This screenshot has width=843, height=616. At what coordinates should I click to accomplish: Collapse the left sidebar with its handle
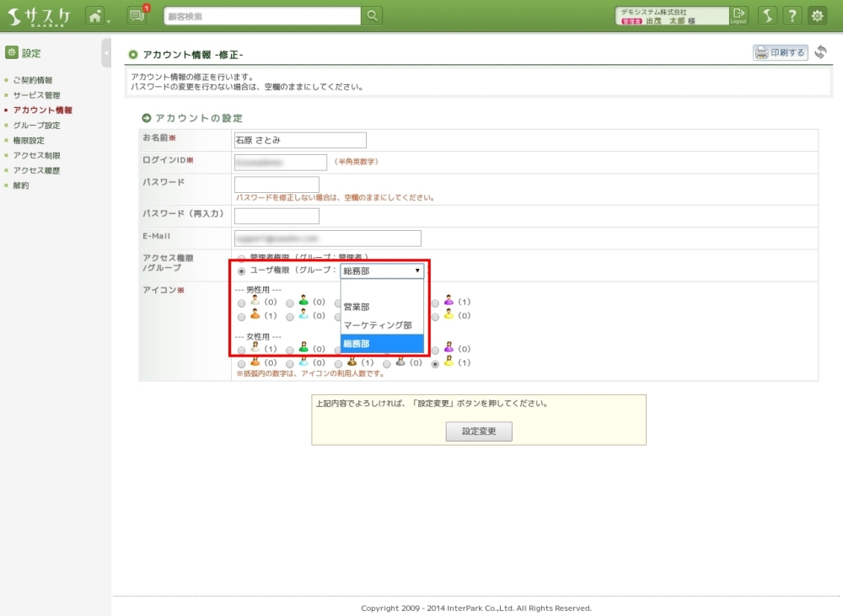(106, 52)
